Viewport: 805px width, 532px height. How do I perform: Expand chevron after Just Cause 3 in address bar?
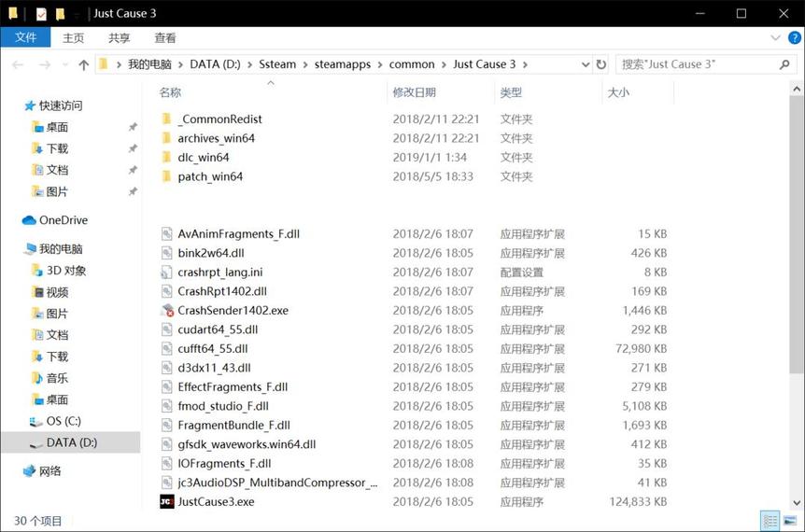[525, 64]
